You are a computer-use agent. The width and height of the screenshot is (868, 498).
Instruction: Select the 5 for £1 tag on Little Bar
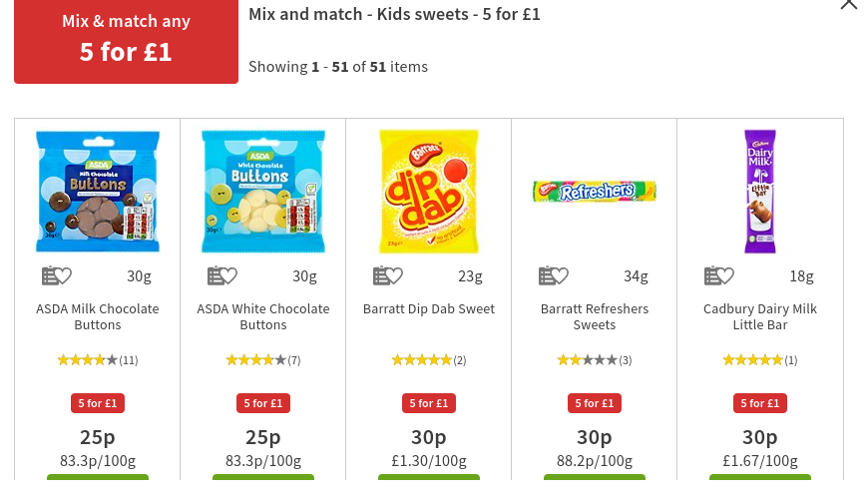point(760,403)
